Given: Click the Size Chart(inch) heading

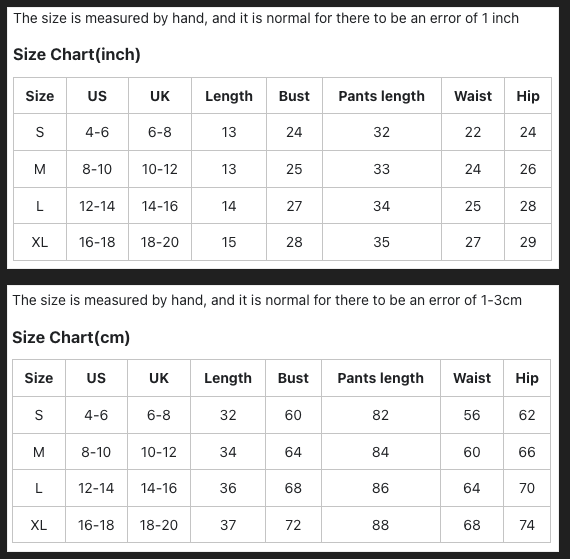Looking at the screenshot, I should 77,55.
